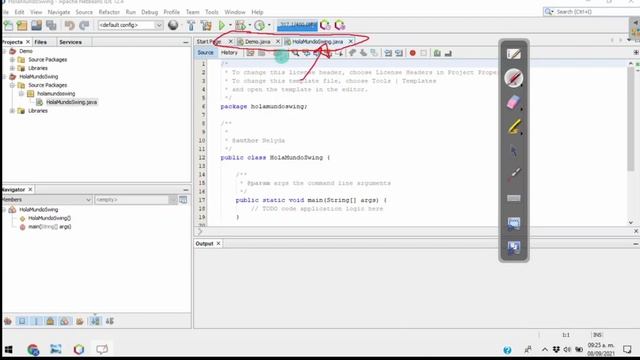The image size is (640, 360).
Task: Collapse the holamundoswing package node
Action: [x=21, y=94]
